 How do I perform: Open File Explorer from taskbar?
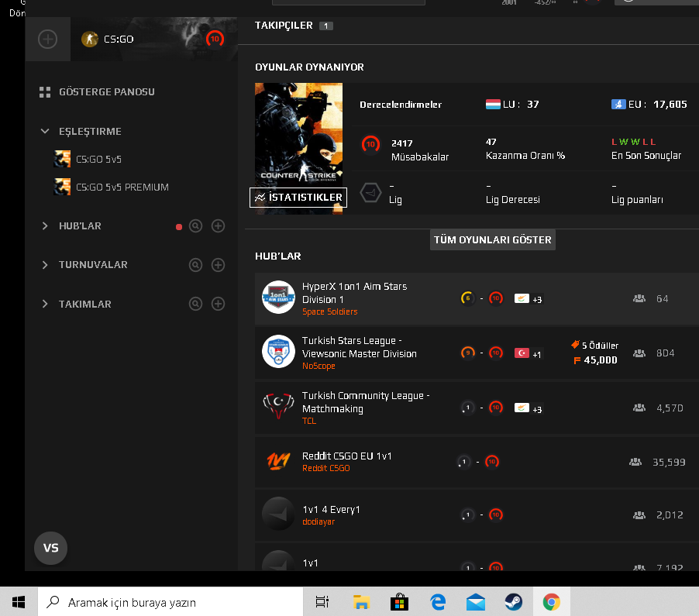[x=361, y=603]
